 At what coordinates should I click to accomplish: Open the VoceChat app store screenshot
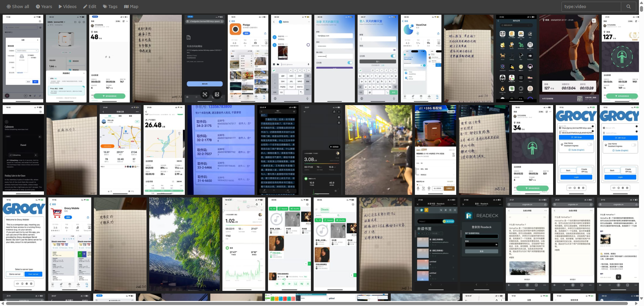[421, 58]
